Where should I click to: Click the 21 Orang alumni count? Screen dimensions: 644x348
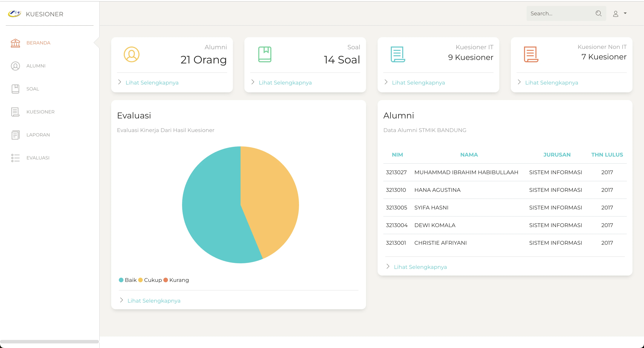[204, 60]
